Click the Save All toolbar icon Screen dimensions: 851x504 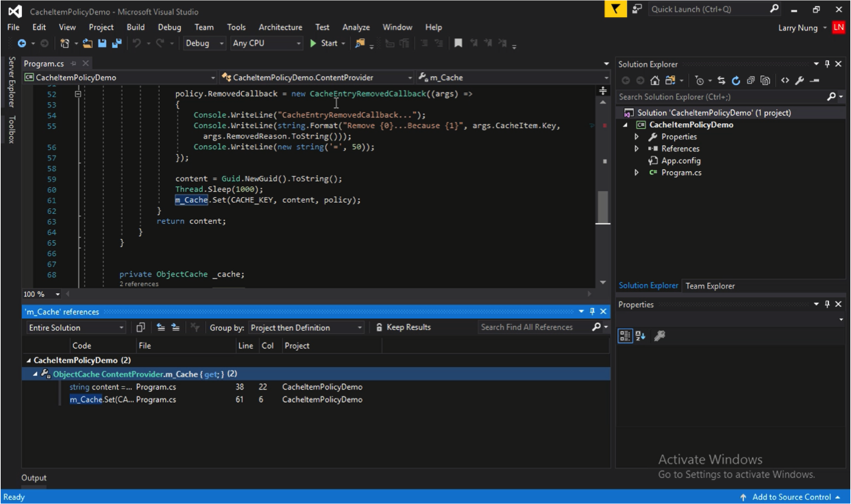tap(116, 43)
